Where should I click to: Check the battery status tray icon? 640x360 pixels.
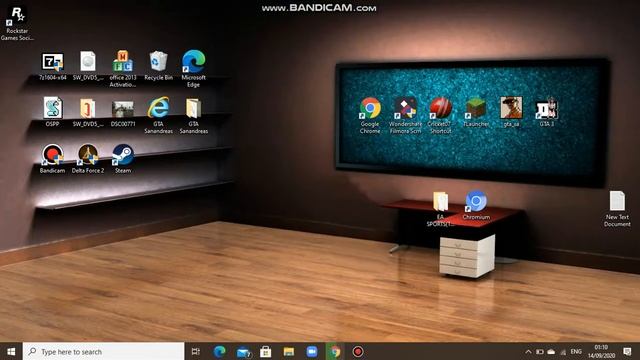540,351
